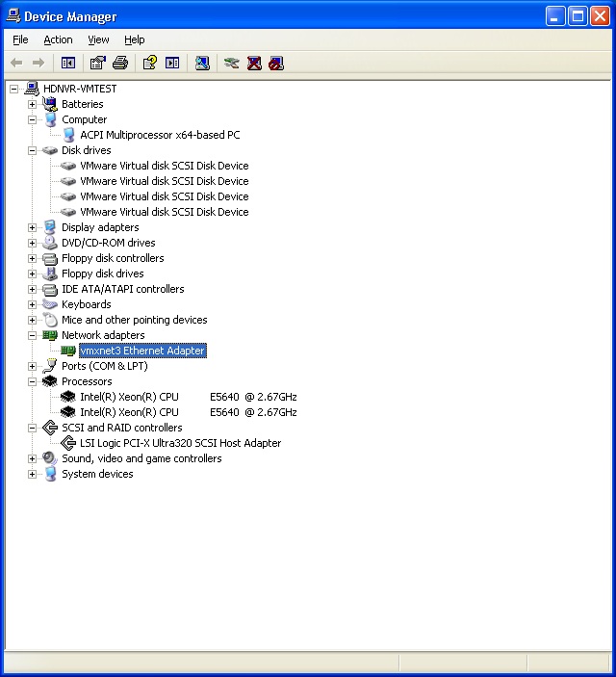Select the Mice and pointing devices icon
The height and width of the screenshot is (677, 616).
point(50,320)
